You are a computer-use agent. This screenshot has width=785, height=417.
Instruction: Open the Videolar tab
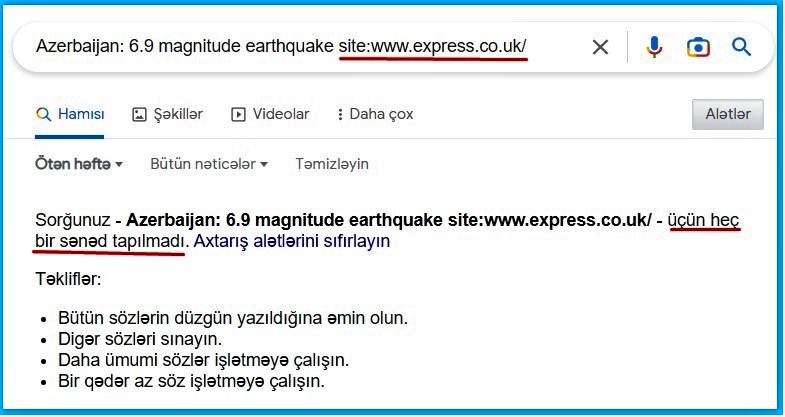click(280, 114)
